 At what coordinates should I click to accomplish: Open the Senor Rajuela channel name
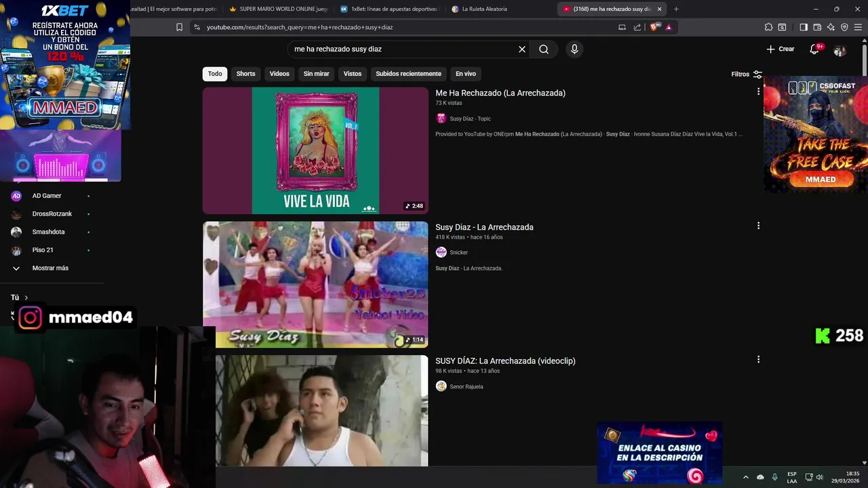point(467,386)
